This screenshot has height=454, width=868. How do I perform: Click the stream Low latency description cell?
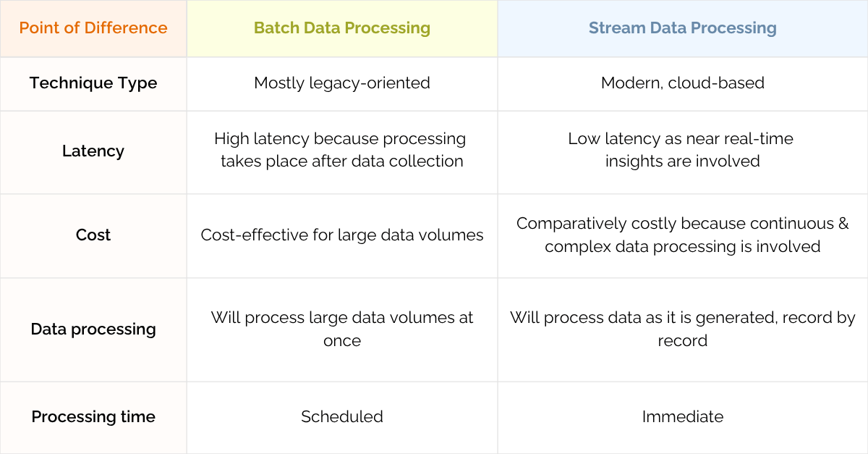(683, 151)
